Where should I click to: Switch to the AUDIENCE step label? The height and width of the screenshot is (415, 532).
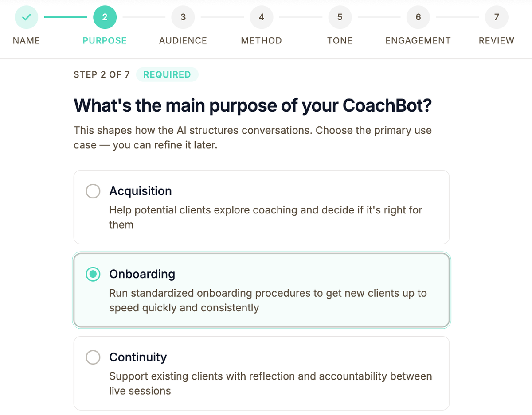pyautogui.click(x=183, y=40)
